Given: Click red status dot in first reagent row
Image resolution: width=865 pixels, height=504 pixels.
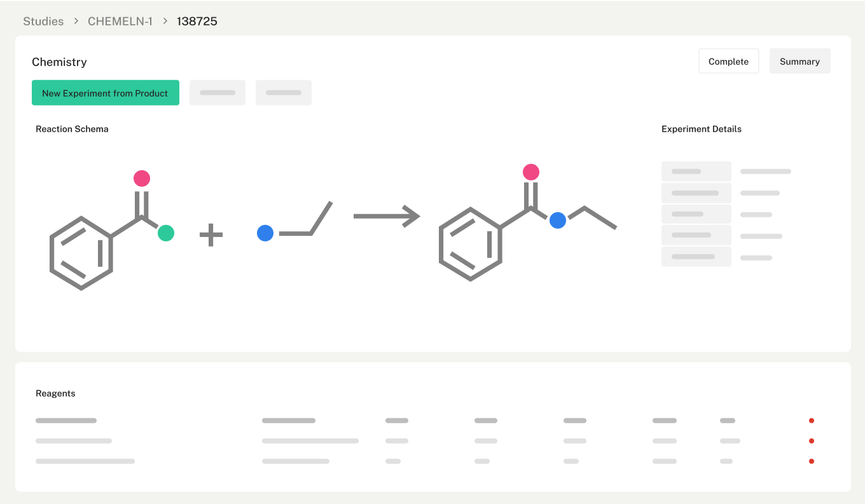Looking at the screenshot, I should [812, 421].
